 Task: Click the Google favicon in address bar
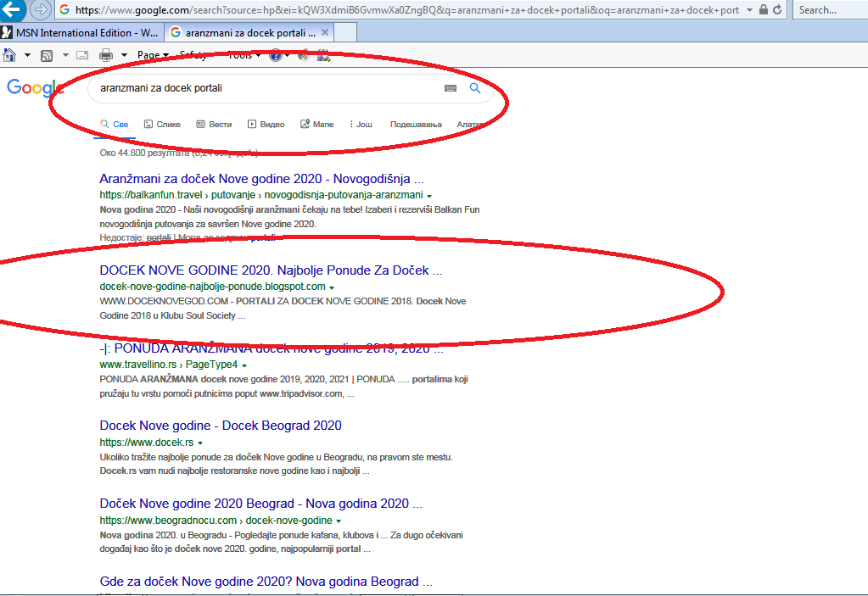pos(64,10)
